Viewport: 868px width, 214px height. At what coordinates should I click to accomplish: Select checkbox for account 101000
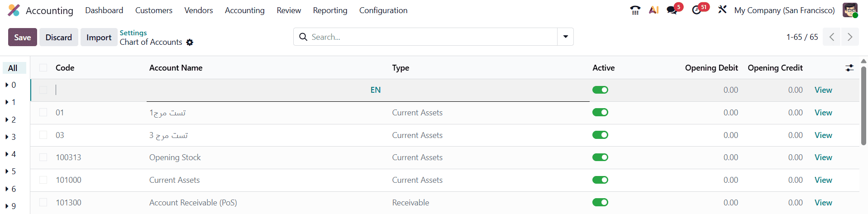(43, 180)
